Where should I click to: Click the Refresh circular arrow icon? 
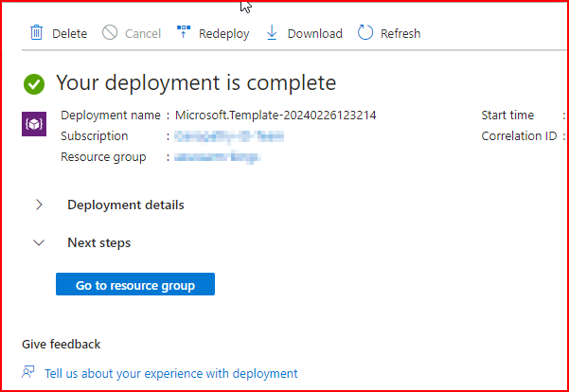365,32
